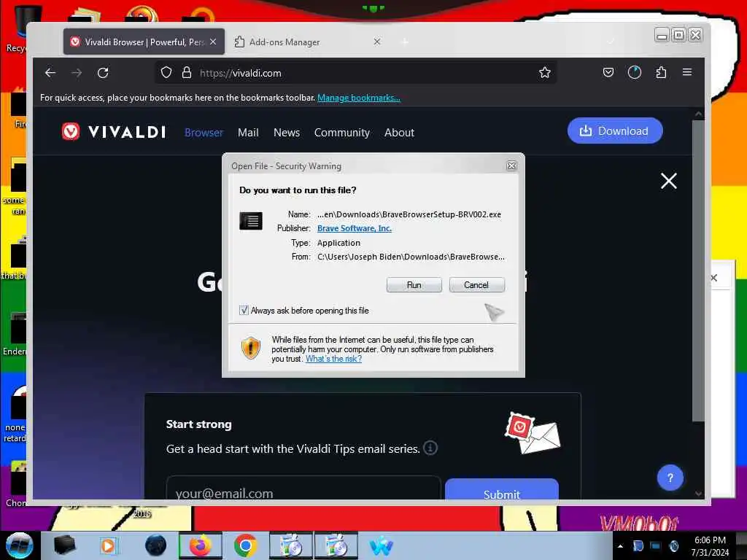This screenshot has width=747, height=560.
Task: Click the your@email.com input field
Action: pos(303,489)
